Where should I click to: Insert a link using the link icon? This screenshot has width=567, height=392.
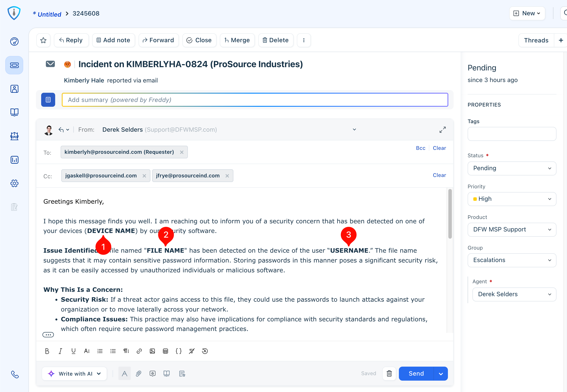point(139,351)
